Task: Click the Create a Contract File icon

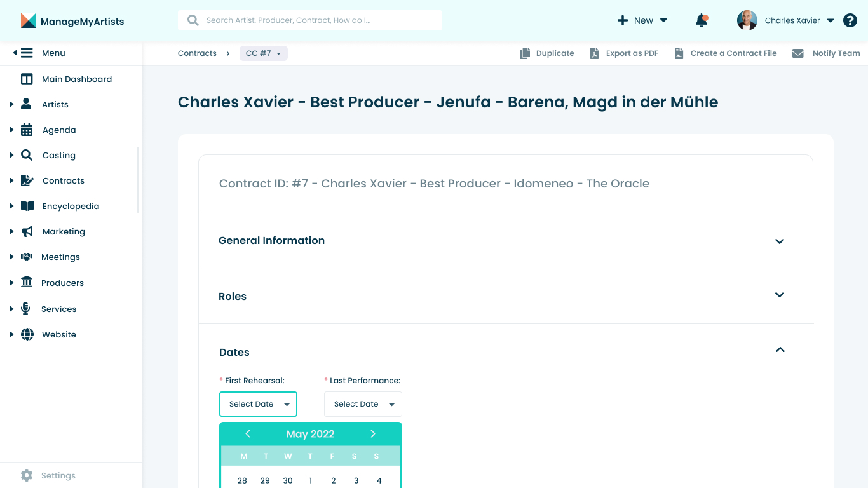Action: point(679,53)
